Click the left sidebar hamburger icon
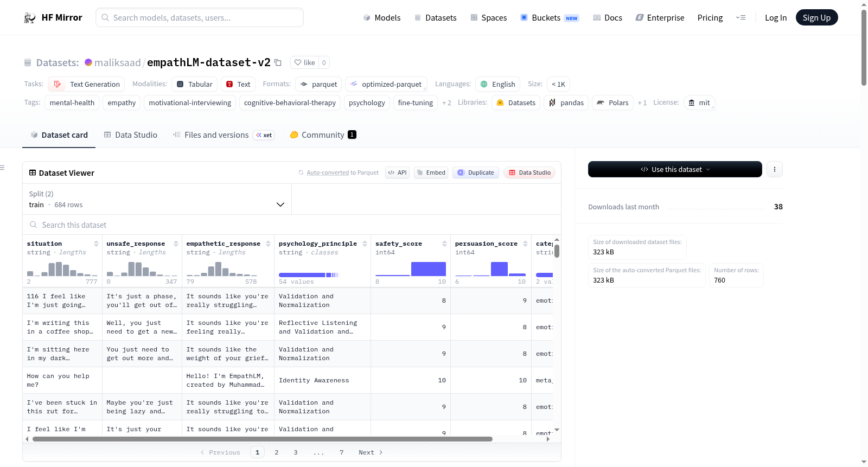 coord(3,168)
